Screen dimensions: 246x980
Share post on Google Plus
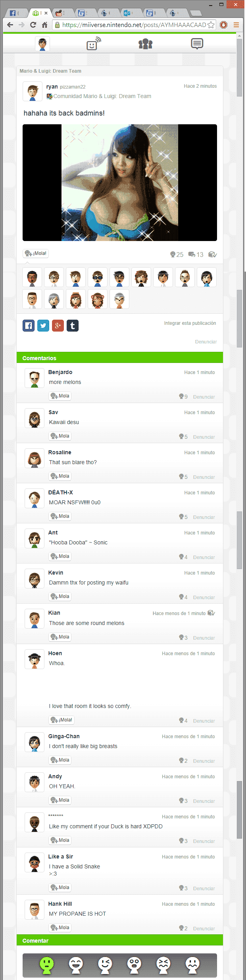pyautogui.click(x=58, y=326)
